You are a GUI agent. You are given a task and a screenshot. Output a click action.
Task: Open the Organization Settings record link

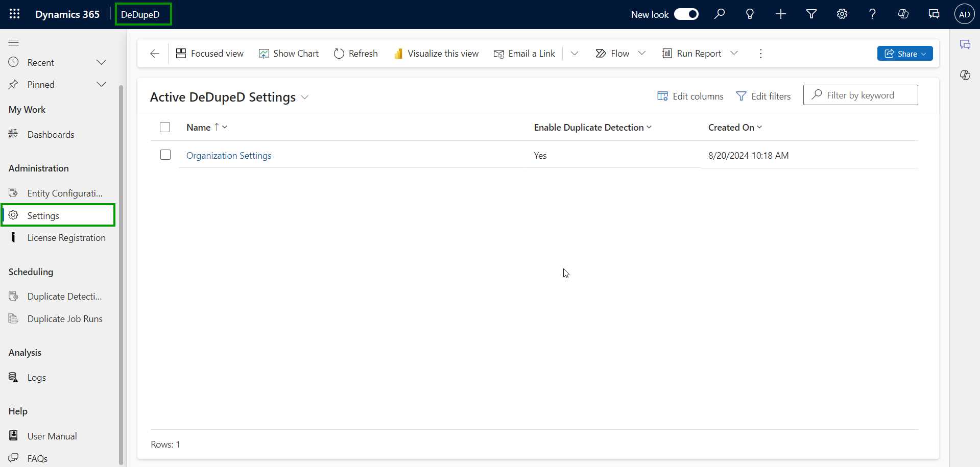pyautogui.click(x=229, y=156)
